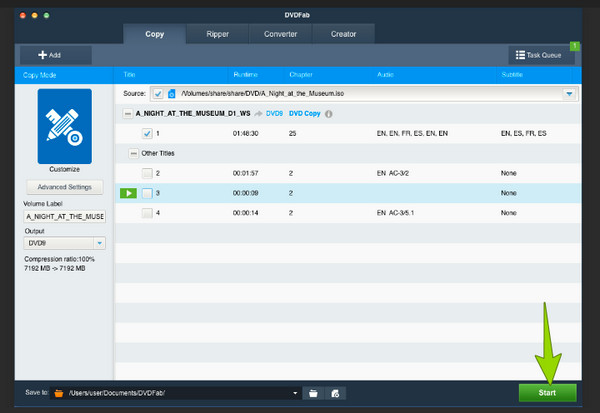Open the Output DVD9 dropdown

99,243
